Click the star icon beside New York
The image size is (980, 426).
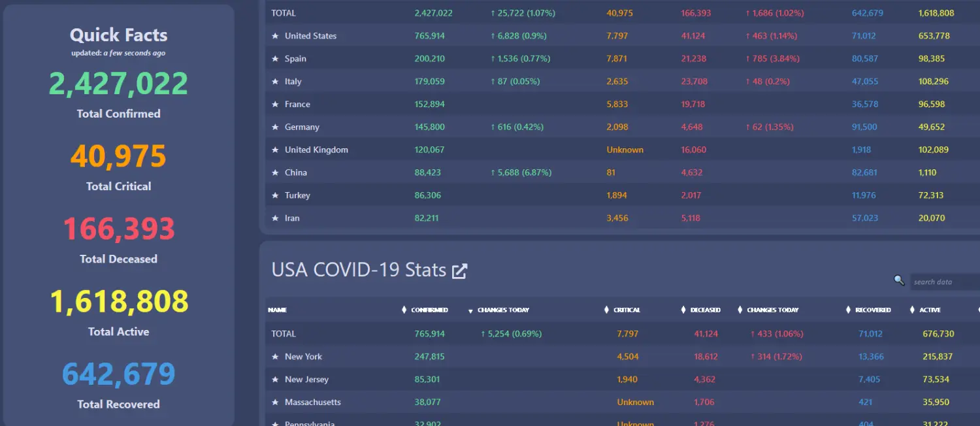pyautogui.click(x=275, y=357)
